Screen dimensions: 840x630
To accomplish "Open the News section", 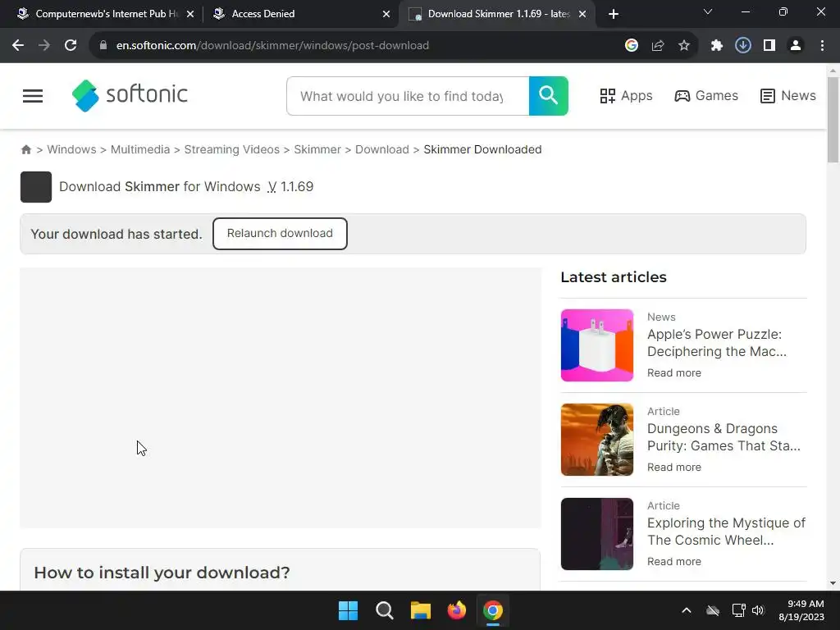I will click(788, 96).
